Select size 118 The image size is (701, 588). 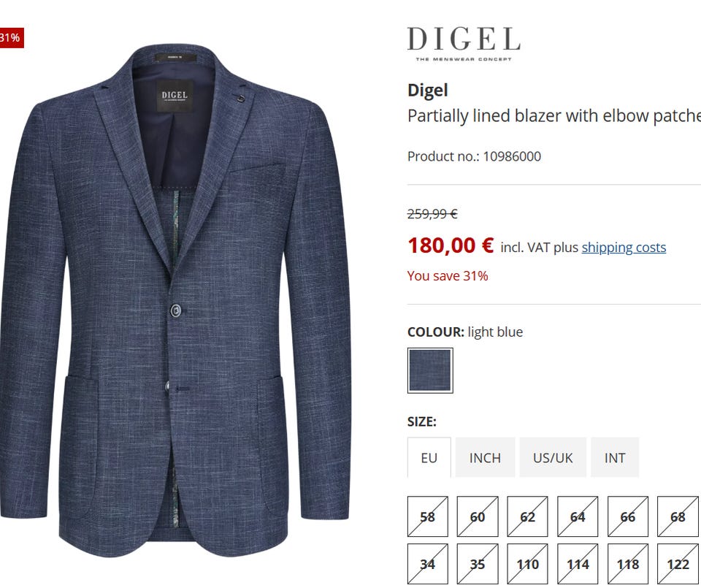click(628, 564)
